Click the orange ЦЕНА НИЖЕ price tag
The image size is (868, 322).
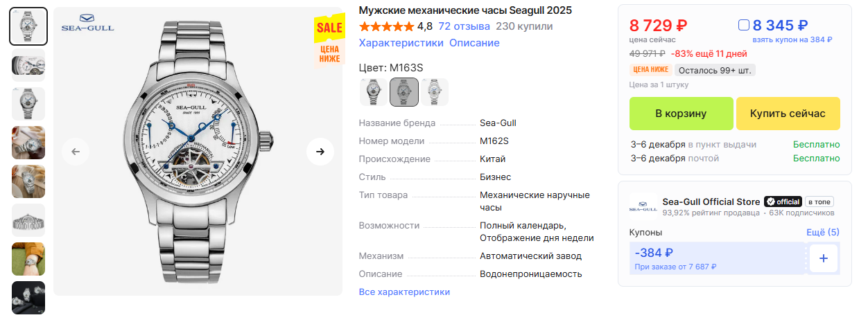pos(650,70)
